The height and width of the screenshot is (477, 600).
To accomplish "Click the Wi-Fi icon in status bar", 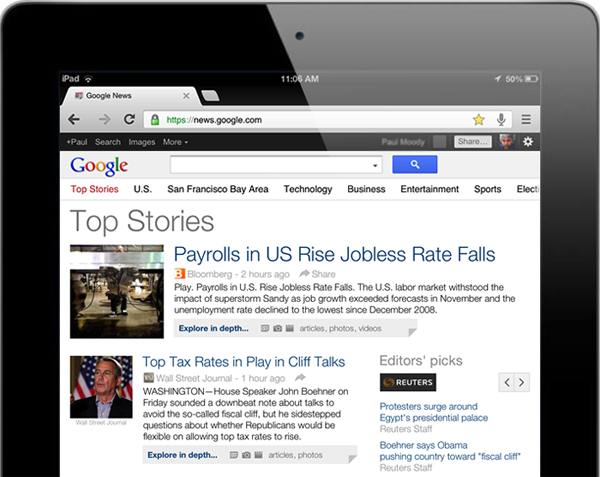I will coord(88,79).
